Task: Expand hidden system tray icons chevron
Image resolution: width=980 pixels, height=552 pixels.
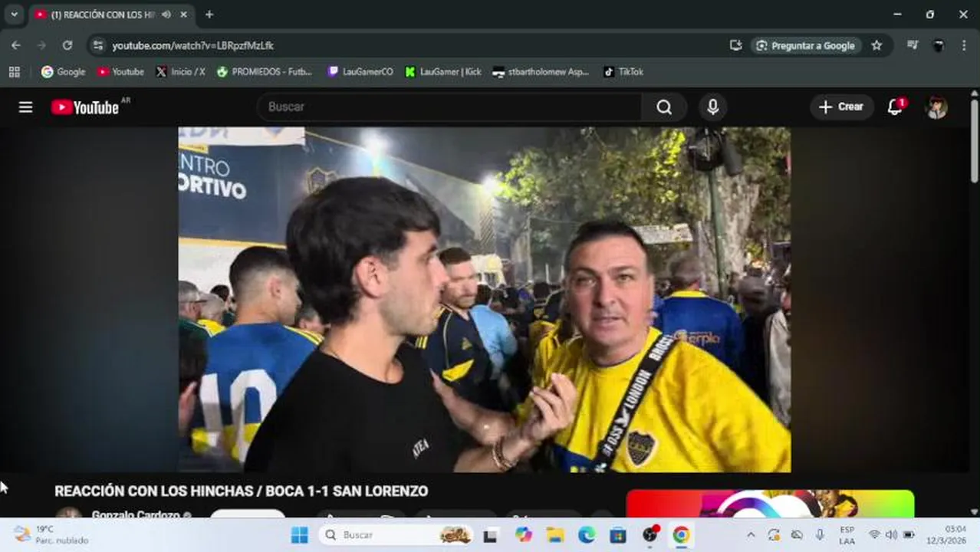Action: click(x=751, y=535)
